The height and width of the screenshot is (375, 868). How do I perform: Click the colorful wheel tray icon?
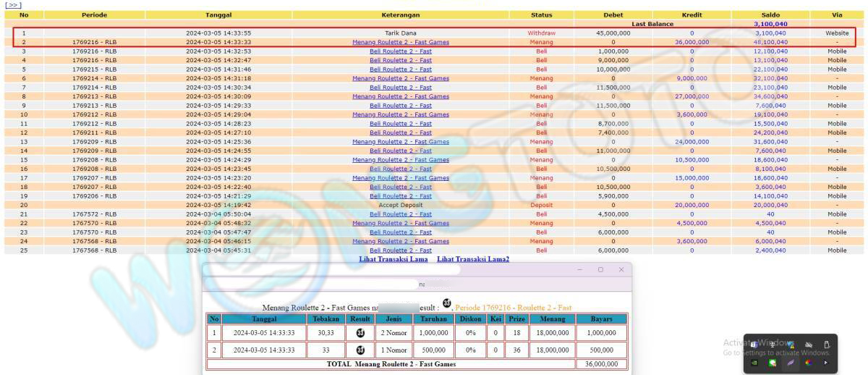(x=809, y=363)
